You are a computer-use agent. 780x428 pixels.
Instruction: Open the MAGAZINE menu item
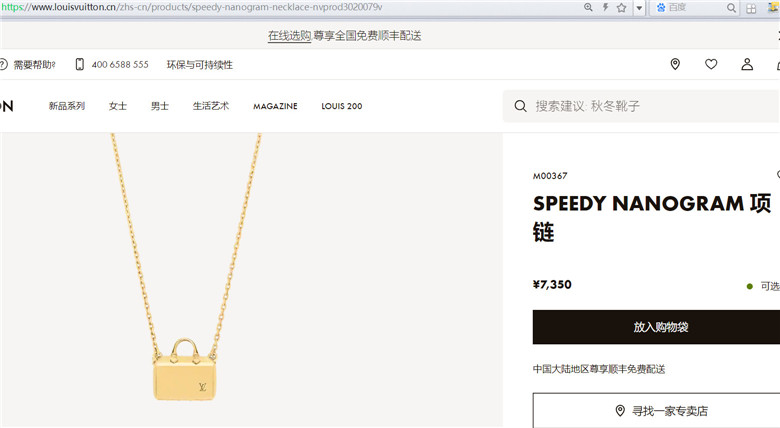275,106
